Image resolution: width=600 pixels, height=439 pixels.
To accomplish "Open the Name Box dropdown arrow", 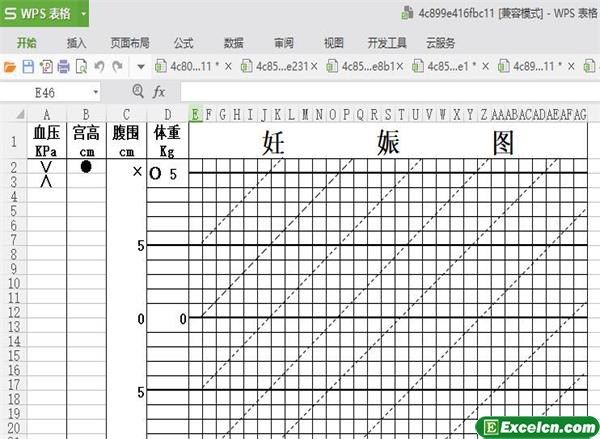I will [95, 92].
